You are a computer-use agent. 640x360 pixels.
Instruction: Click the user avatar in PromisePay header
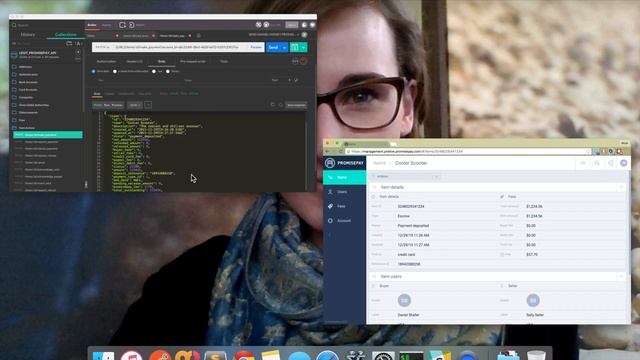(x=624, y=163)
